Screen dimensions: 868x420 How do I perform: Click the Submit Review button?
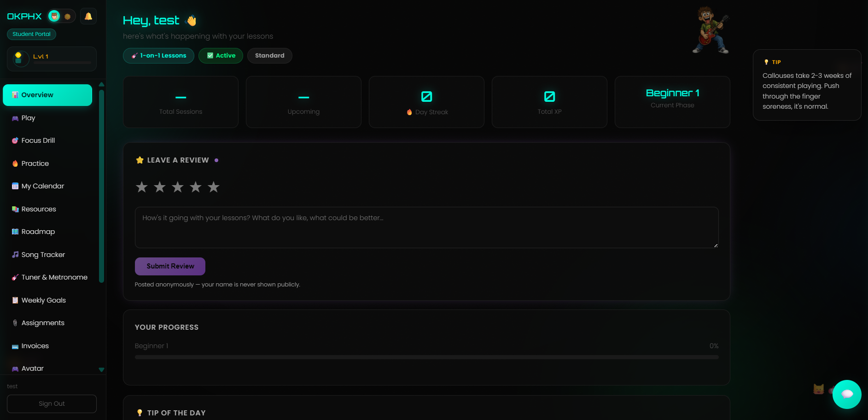pos(170,266)
